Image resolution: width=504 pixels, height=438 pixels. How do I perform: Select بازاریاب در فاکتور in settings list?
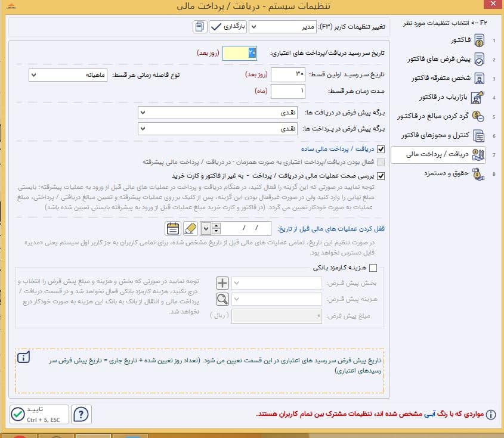[x=438, y=97]
